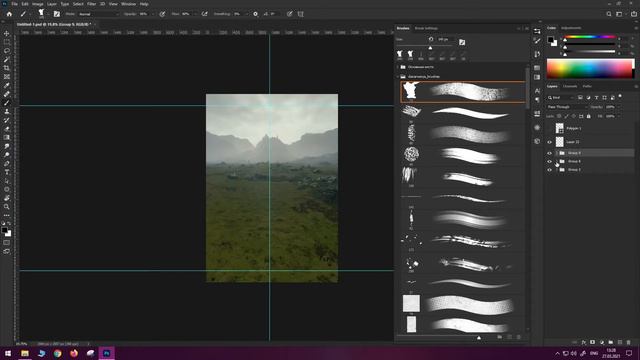This screenshot has height=360, width=640.
Task: Select the Zoom tool
Action: click(x=7, y=207)
